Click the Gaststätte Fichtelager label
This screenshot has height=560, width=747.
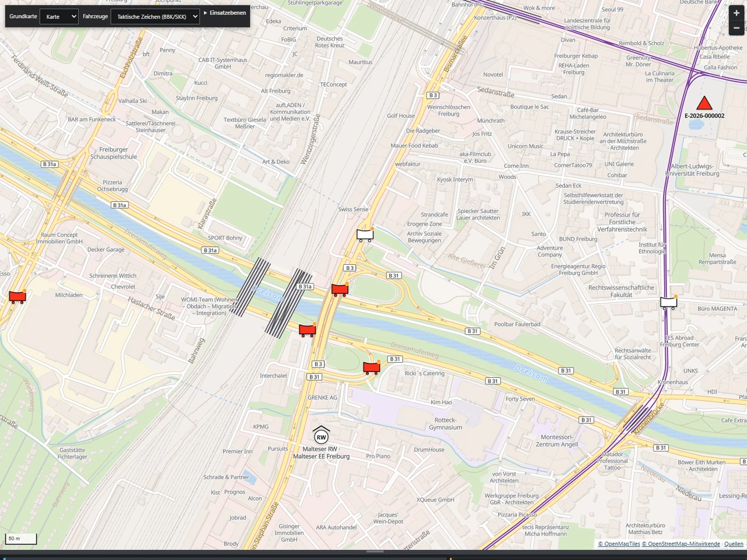(x=72, y=453)
